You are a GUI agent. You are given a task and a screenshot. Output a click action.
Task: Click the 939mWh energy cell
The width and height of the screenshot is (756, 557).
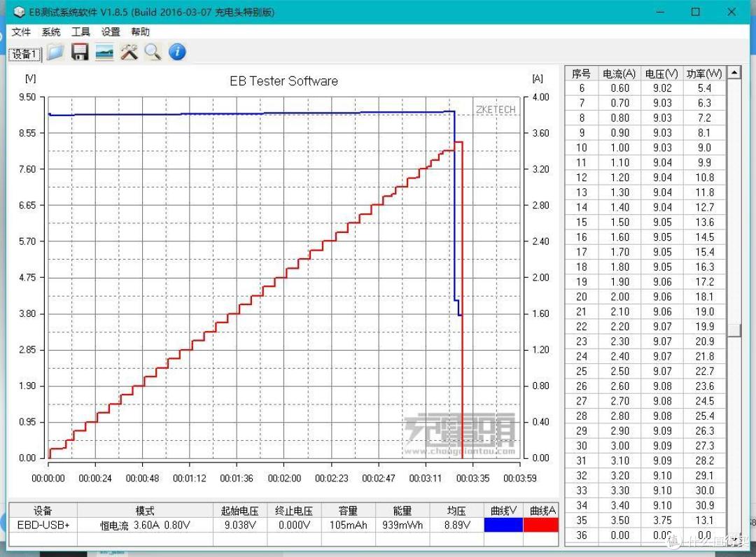[402, 525]
